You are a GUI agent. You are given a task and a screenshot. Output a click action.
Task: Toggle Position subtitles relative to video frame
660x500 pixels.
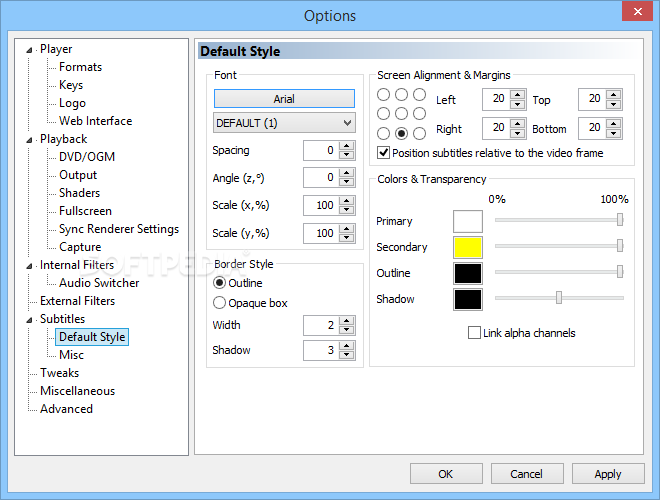[383, 153]
